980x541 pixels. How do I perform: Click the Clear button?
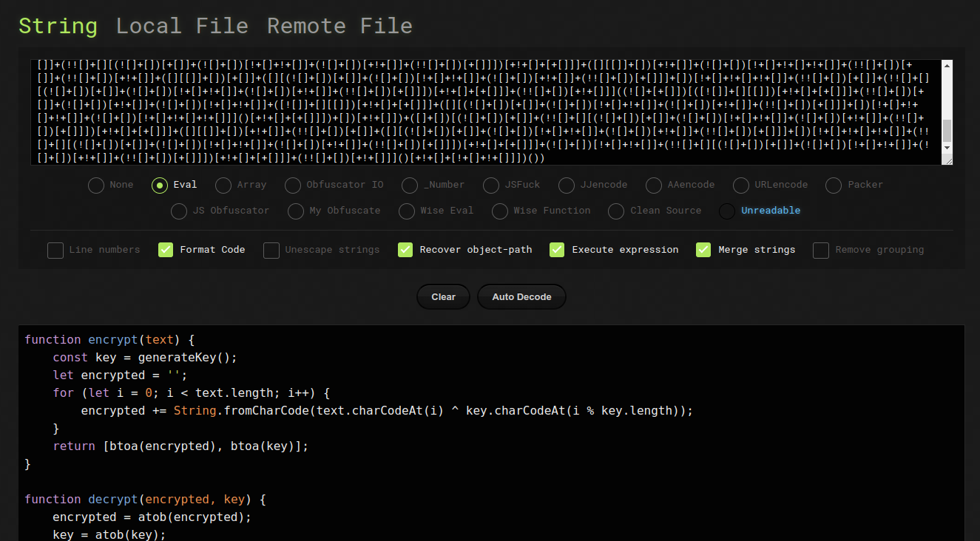tap(443, 297)
